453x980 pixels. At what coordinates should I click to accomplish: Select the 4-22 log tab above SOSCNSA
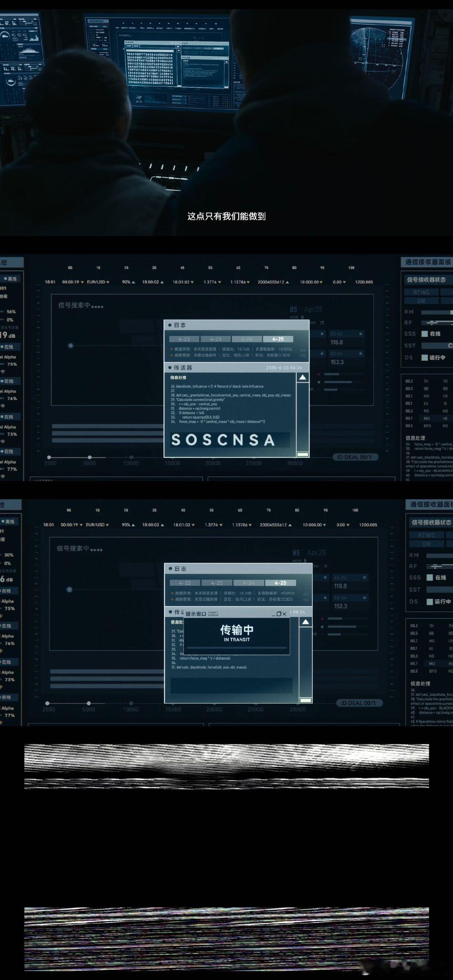(x=184, y=339)
